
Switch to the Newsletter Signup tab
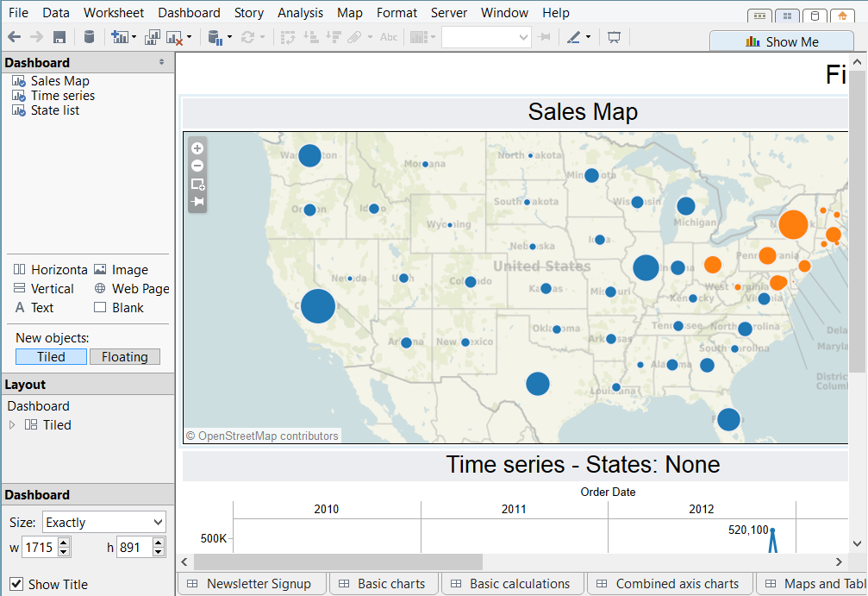click(x=252, y=584)
